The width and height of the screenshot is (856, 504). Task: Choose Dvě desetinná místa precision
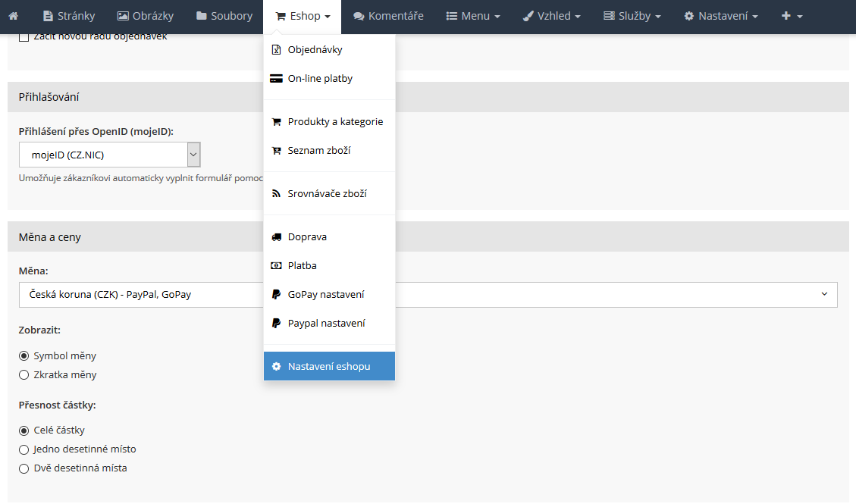pyautogui.click(x=24, y=468)
